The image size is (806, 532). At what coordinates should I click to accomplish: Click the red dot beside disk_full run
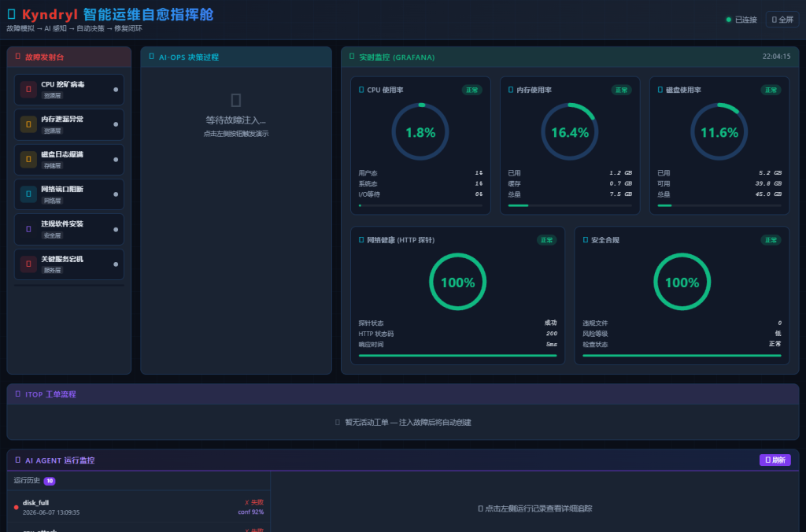coord(17,508)
